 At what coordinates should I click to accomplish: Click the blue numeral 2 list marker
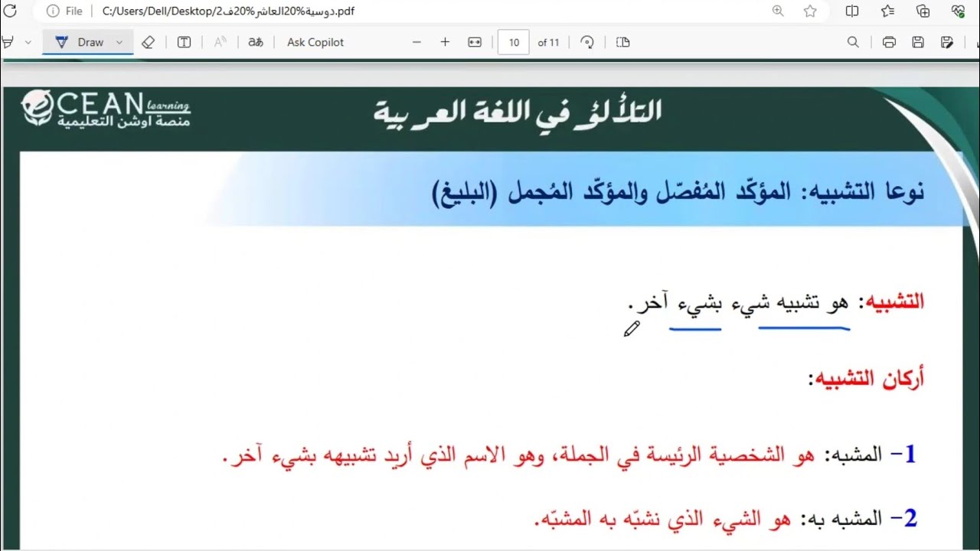[x=910, y=519]
